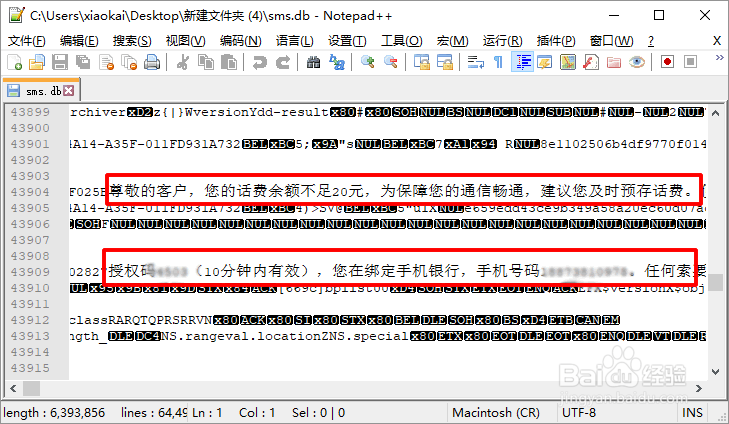Screen dimensions: 729x424
Task: Toggle word wrap toolbar button
Action: [476, 62]
